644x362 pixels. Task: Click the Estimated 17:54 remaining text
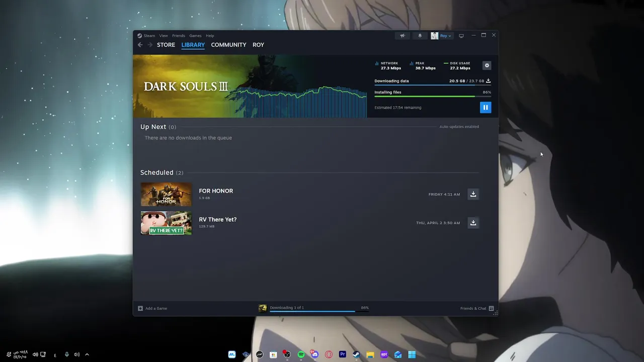[398, 108]
